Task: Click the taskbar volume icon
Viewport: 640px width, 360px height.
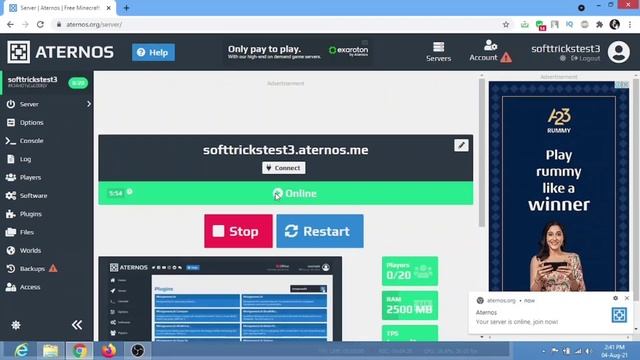Action: 588,351
